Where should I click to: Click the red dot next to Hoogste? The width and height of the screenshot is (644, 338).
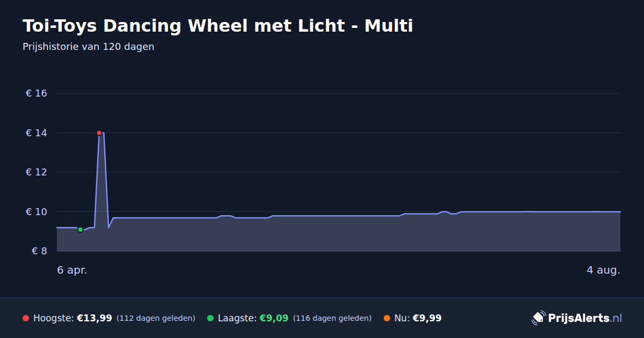pos(26,318)
